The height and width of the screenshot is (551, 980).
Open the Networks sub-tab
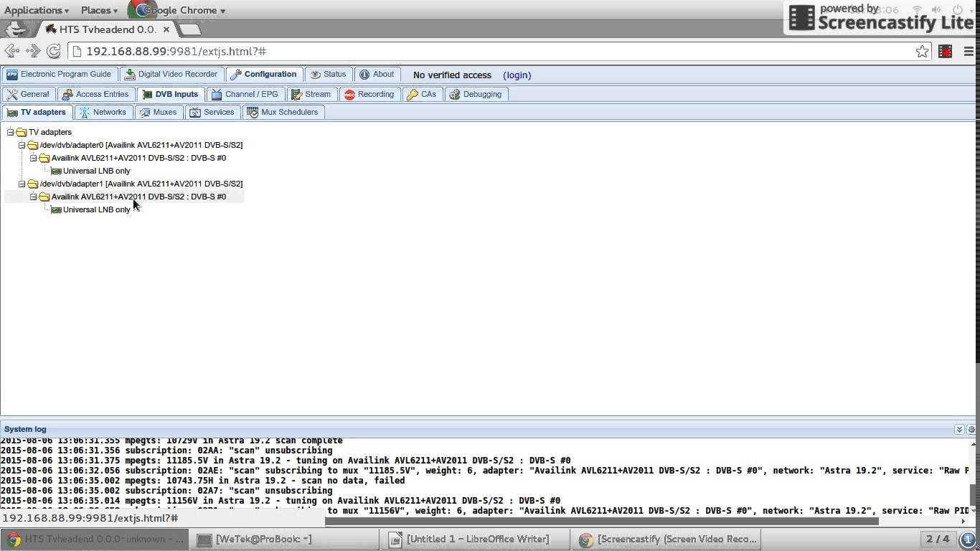(x=103, y=112)
